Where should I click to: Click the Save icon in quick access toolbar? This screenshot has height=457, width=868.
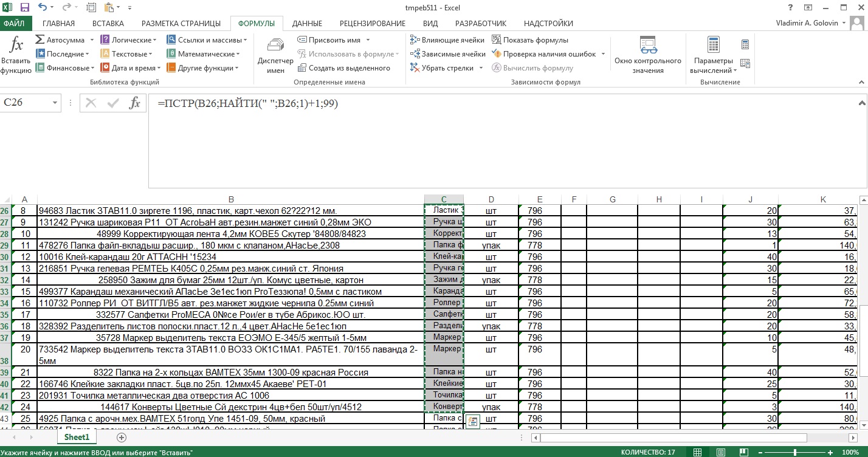[x=25, y=8]
